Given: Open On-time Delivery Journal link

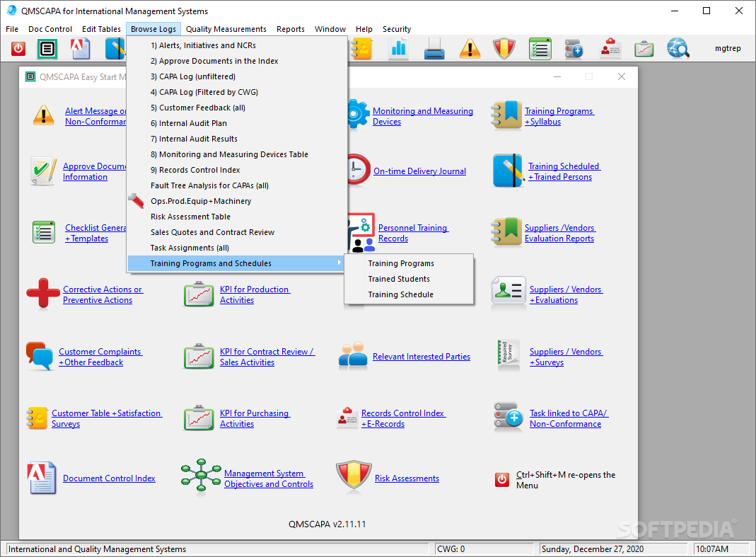Looking at the screenshot, I should (419, 171).
